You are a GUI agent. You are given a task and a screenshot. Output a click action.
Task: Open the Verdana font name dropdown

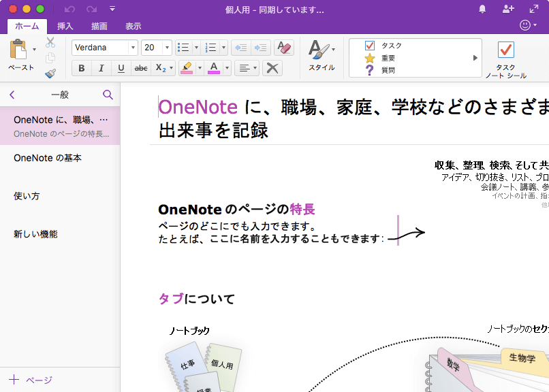tap(133, 48)
